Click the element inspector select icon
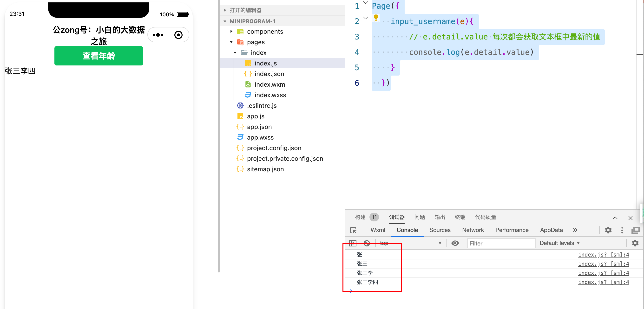Image resolution: width=644 pixels, height=309 pixels. 353,230
